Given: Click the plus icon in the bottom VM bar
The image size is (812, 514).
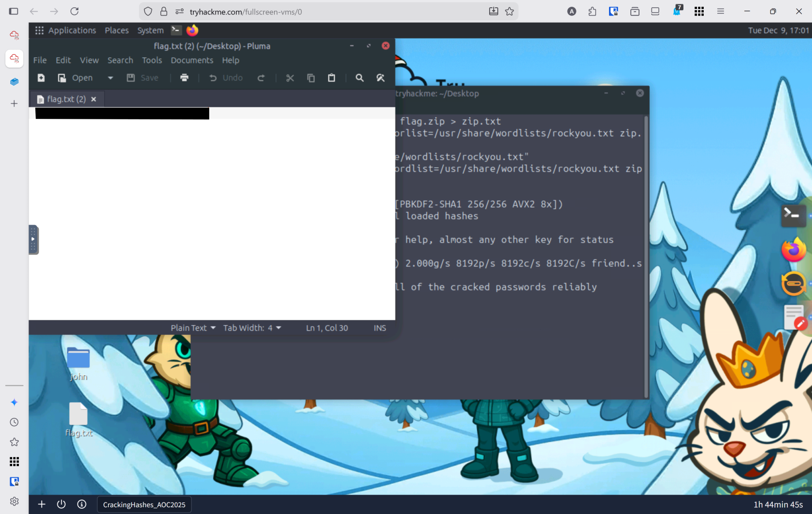Looking at the screenshot, I should pyautogui.click(x=42, y=504).
